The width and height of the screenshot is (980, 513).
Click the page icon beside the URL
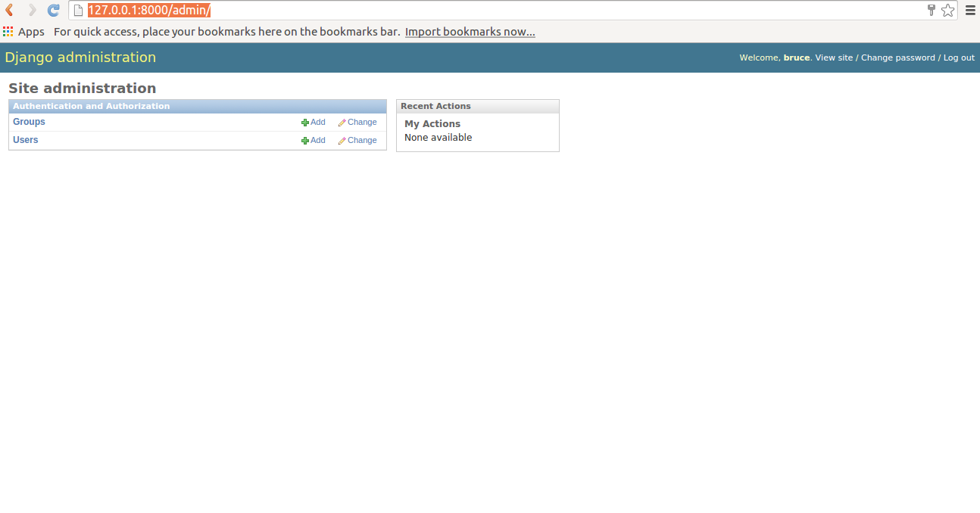[x=77, y=11]
